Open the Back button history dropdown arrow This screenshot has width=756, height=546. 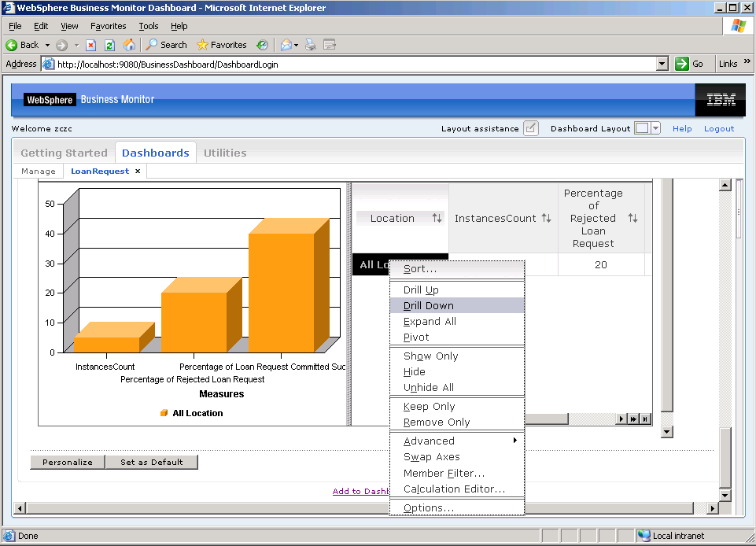(x=47, y=46)
